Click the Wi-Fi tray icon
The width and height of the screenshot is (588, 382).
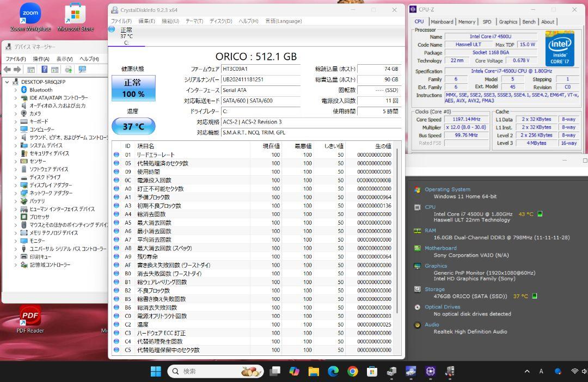click(x=574, y=371)
